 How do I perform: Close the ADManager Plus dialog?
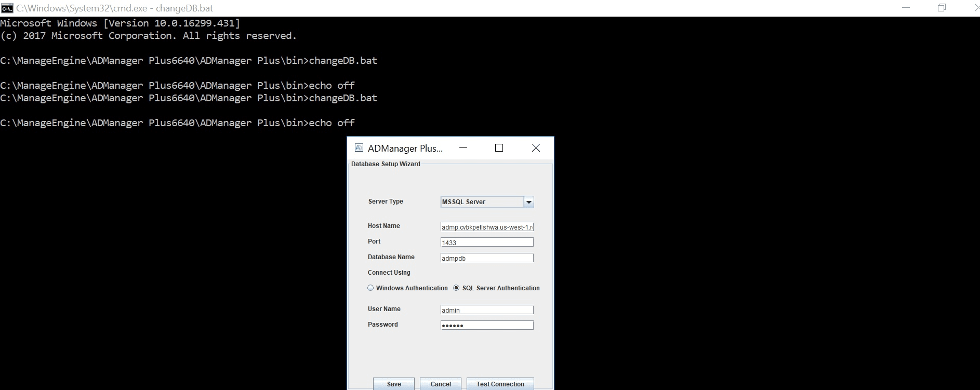click(536, 148)
